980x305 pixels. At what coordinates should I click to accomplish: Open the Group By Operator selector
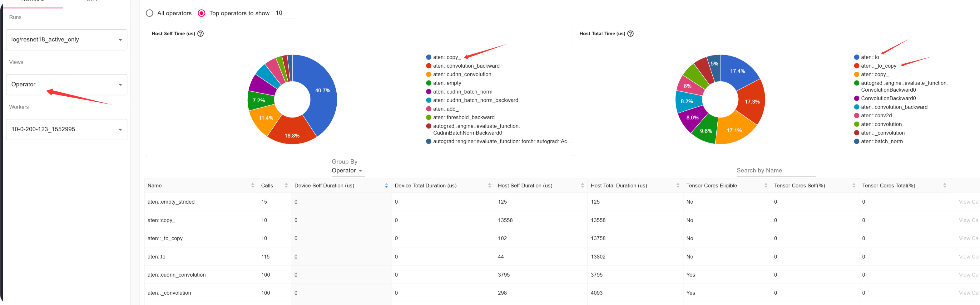[x=347, y=171]
